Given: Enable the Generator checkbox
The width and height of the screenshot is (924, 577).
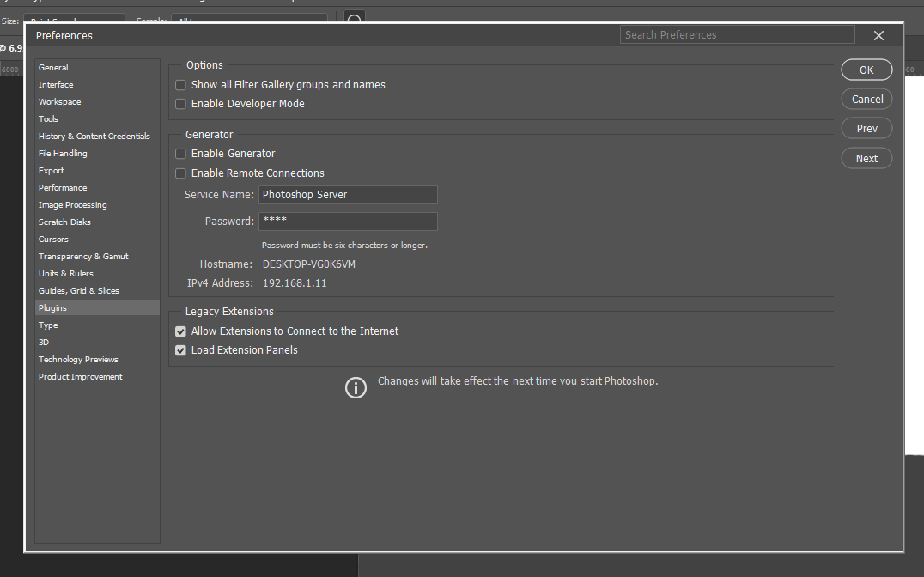Looking at the screenshot, I should (x=180, y=154).
